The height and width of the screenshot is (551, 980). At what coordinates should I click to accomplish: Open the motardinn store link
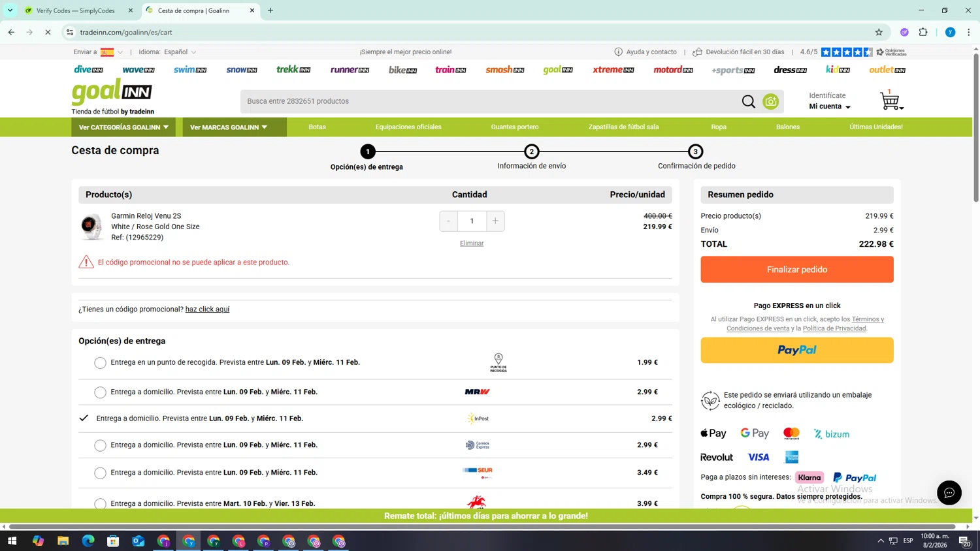(x=673, y=69)
